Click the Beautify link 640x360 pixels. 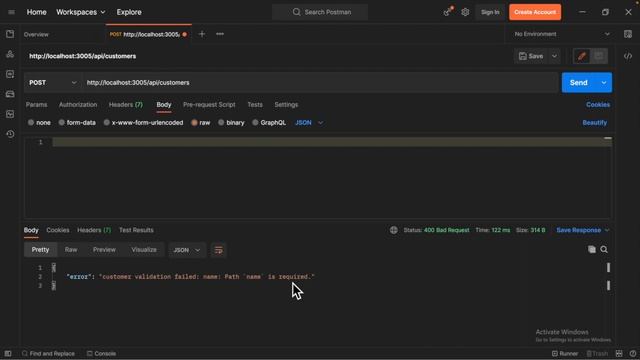pyautogui.click(x=594, y=122)
